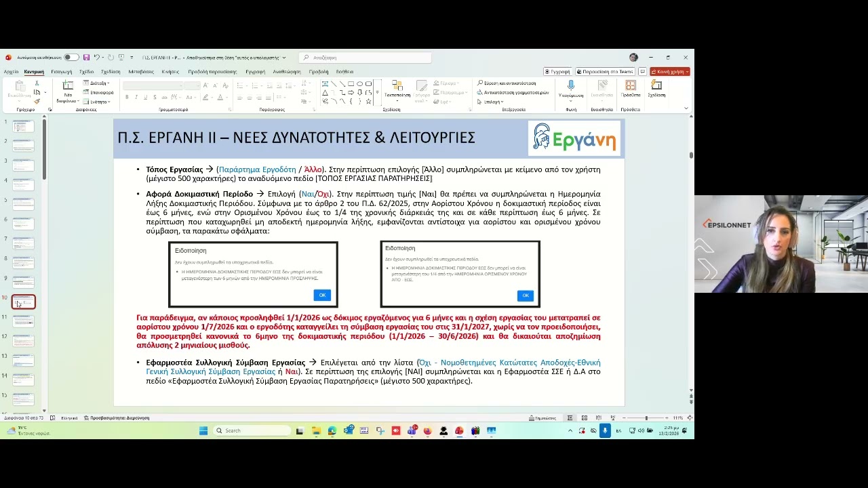Expand the file save location dropdown in title
The height and width of the screenshot is (488, 868).
click(284, 58)
